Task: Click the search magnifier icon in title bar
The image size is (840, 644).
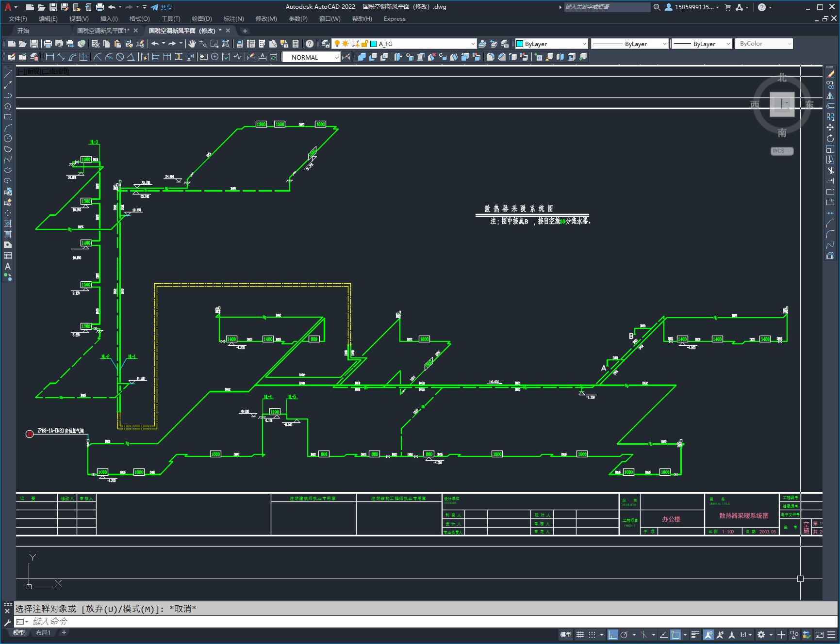Action: click(x=657, y=7)
